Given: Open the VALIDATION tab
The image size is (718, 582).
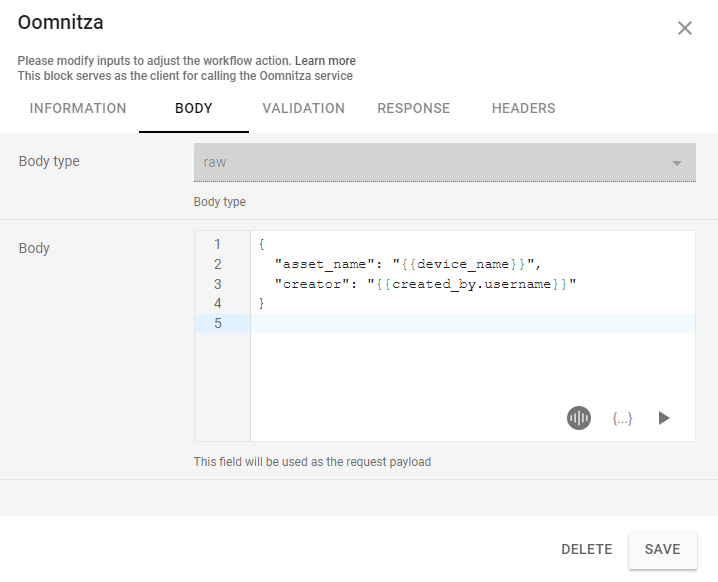Looking at the screenshot, I should (303, 108).
